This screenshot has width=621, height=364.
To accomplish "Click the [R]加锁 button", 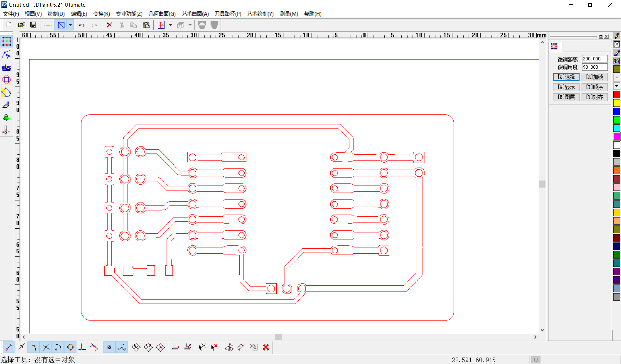I will 595,77.
